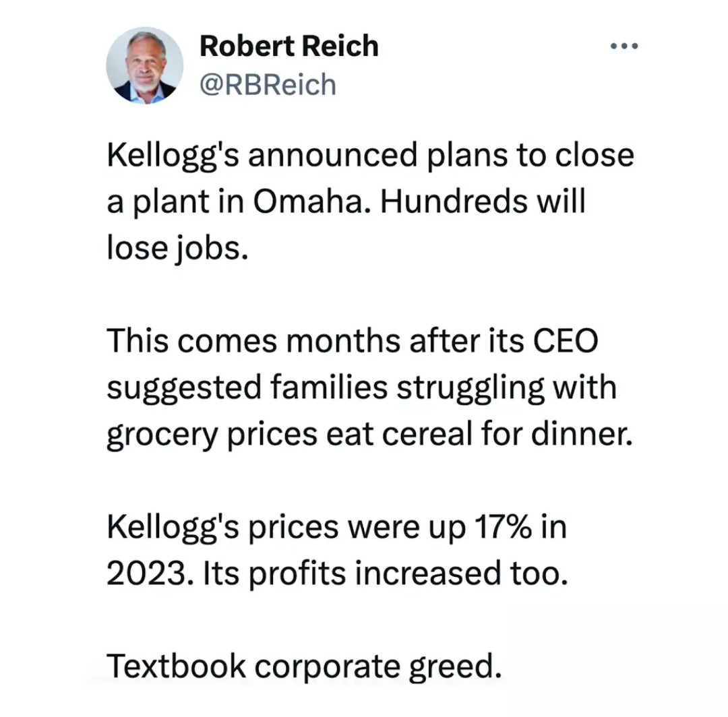Click the word 'dinner.' in the tweet
This screenshot has height=717, width=728.
click(582, 435)
